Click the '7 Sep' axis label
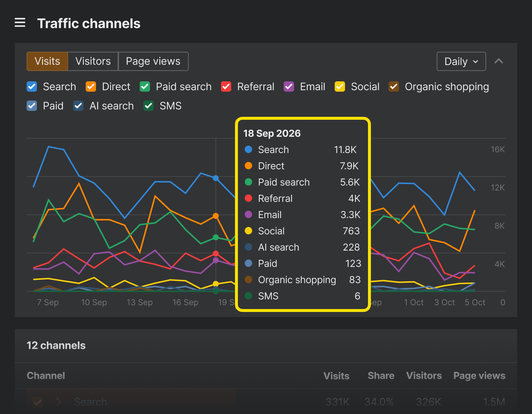 pyautogui.click(x=48, y=302)
